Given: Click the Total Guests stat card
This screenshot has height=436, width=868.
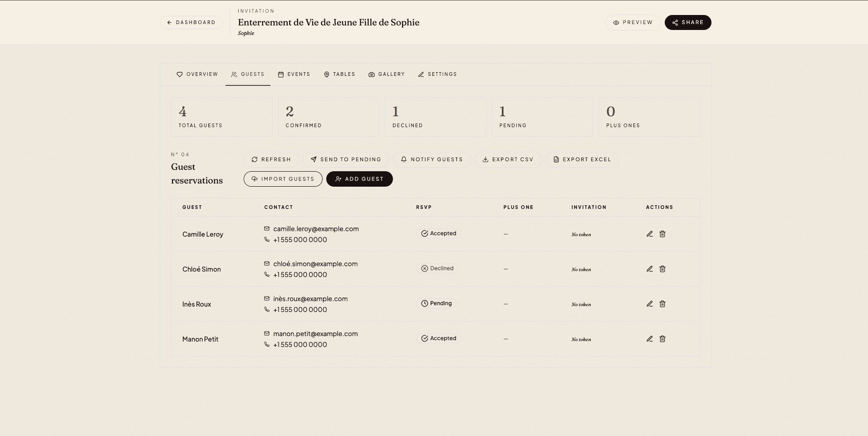Looking at the screenshot, I should (x=222, y=117).
